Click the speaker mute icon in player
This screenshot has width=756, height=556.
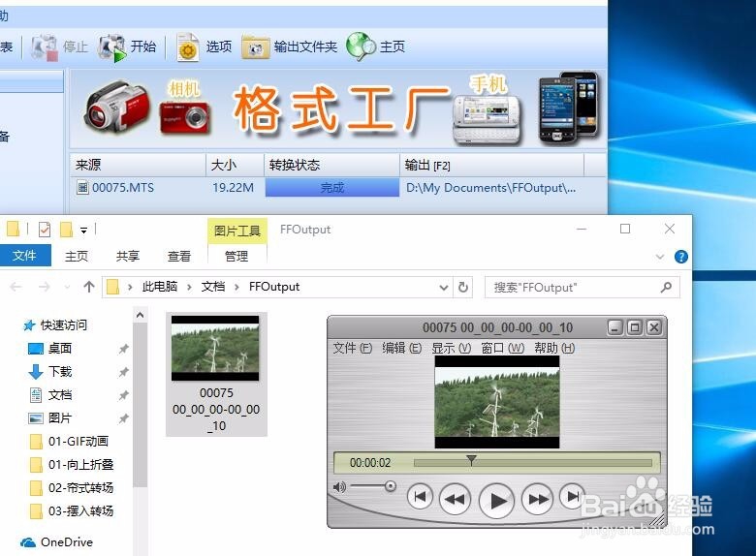coord(339,487)
